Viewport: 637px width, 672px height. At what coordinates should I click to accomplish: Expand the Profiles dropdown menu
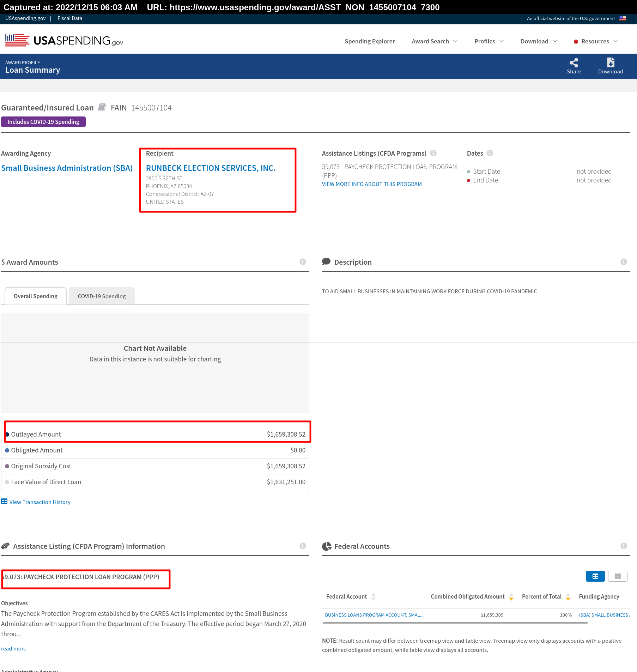[x=489, y=41]
